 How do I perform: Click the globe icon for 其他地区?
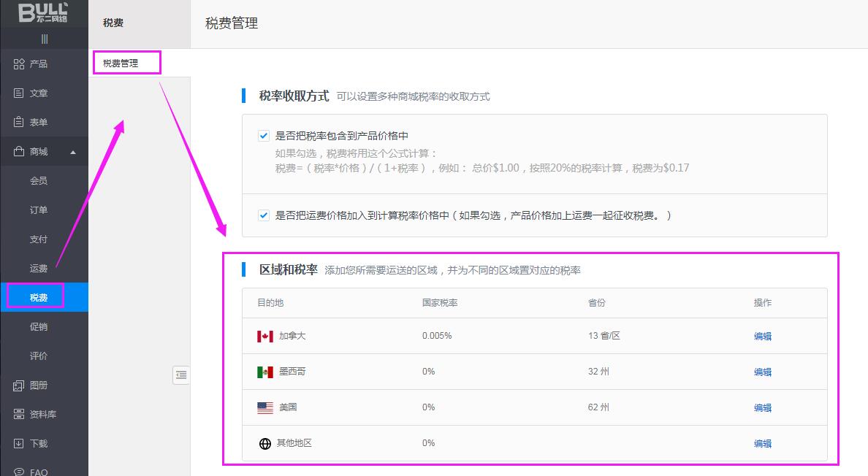click(265, 444)
